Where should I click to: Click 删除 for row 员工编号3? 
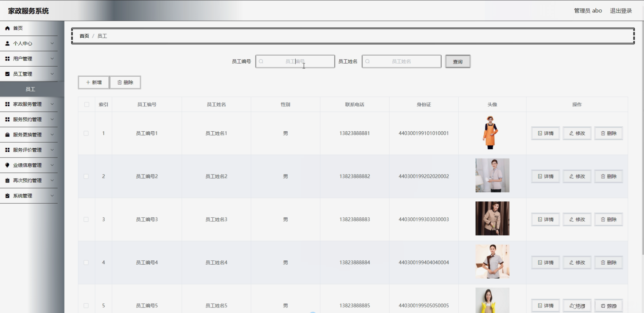tap(608, 219)
